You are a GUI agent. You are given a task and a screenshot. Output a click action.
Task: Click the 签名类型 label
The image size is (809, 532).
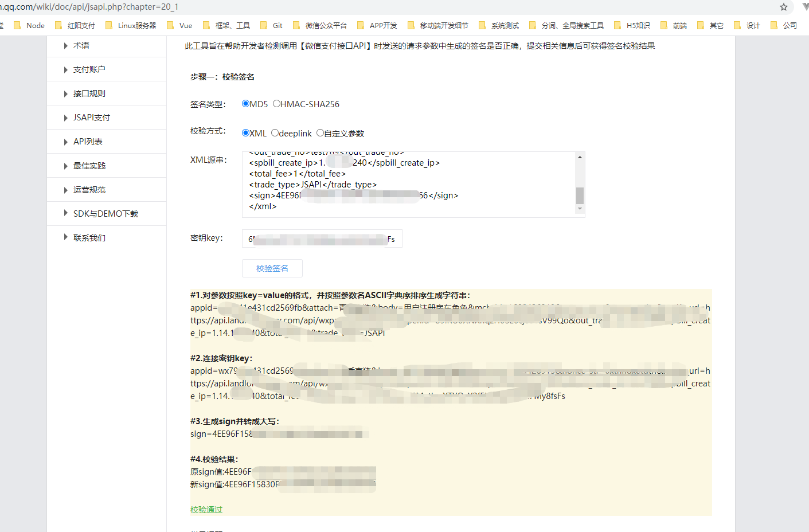pos(208,104)
